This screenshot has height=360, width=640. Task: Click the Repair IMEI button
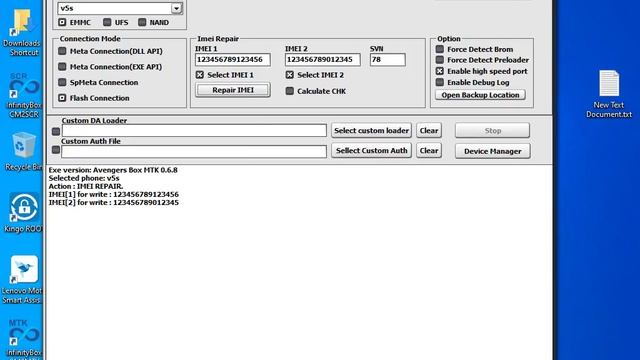[x=233, y=90]
